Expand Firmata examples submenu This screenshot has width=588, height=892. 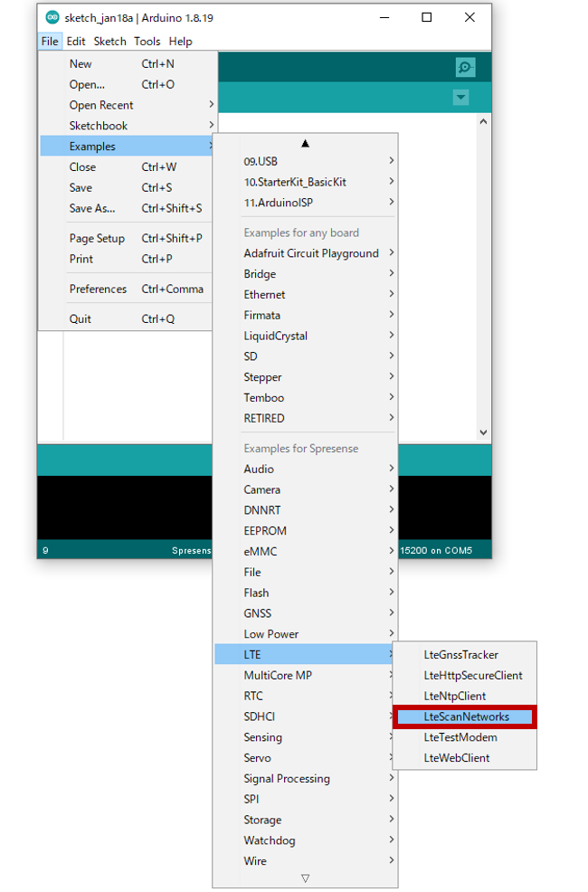click(306, 315)
